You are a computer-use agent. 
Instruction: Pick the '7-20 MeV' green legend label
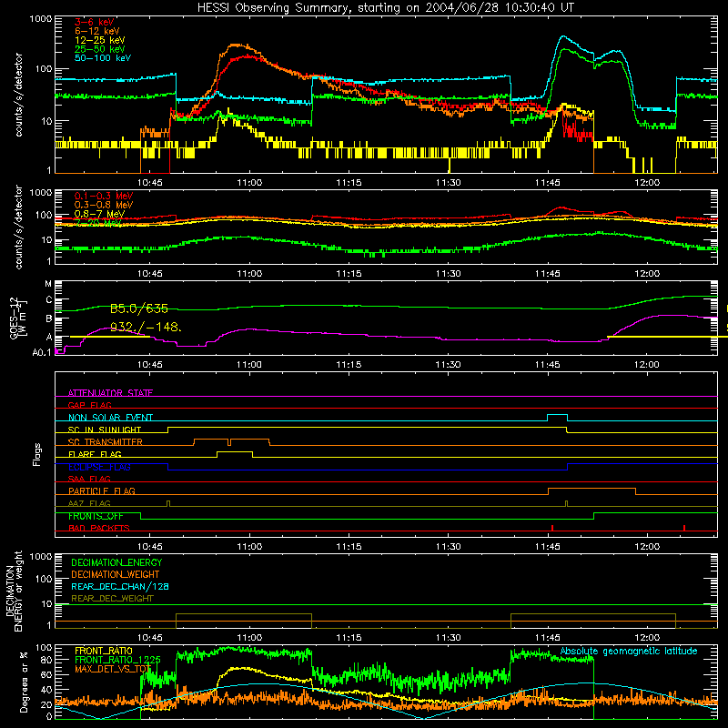coord(98,223)
